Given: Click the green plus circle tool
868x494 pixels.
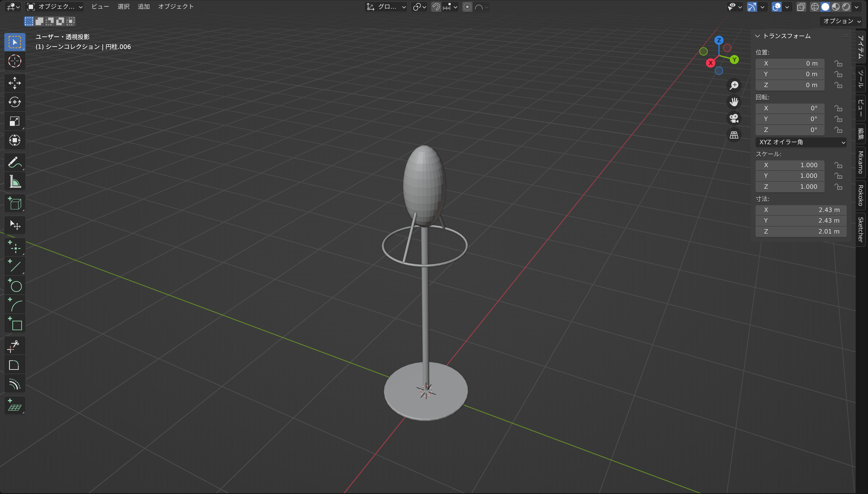Looking at the screenshot, I should click(x=14, y=285).
